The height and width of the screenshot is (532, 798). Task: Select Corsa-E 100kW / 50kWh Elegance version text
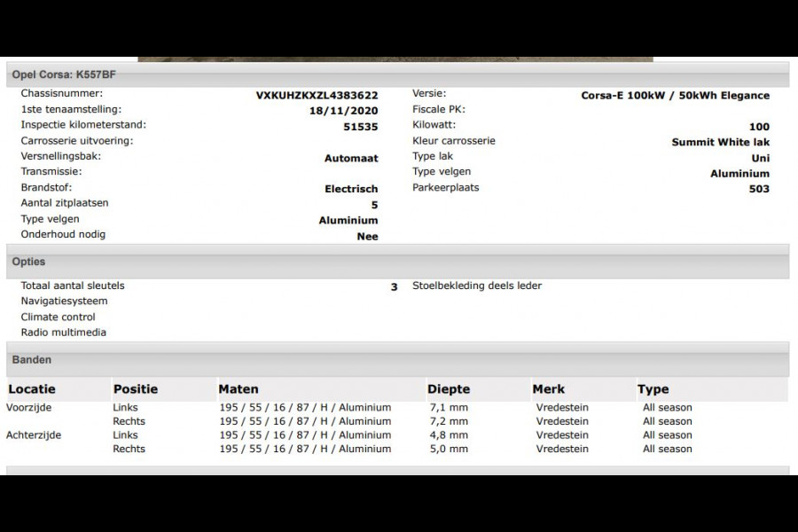[x=676, y=95]
